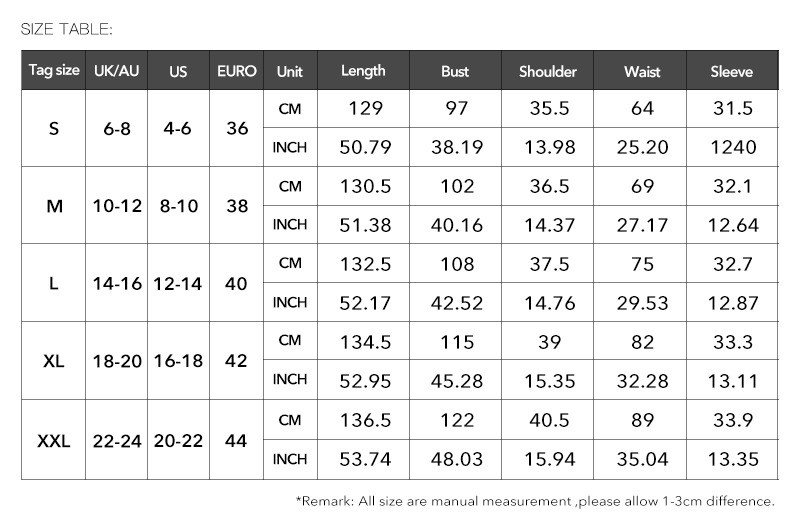
Task: Click the EURO 42 size cell
Action: pyautogui.click(x=237, y=361)
